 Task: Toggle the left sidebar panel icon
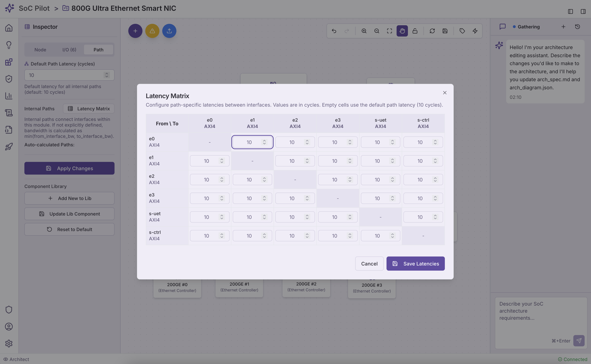tap(570, 11)
